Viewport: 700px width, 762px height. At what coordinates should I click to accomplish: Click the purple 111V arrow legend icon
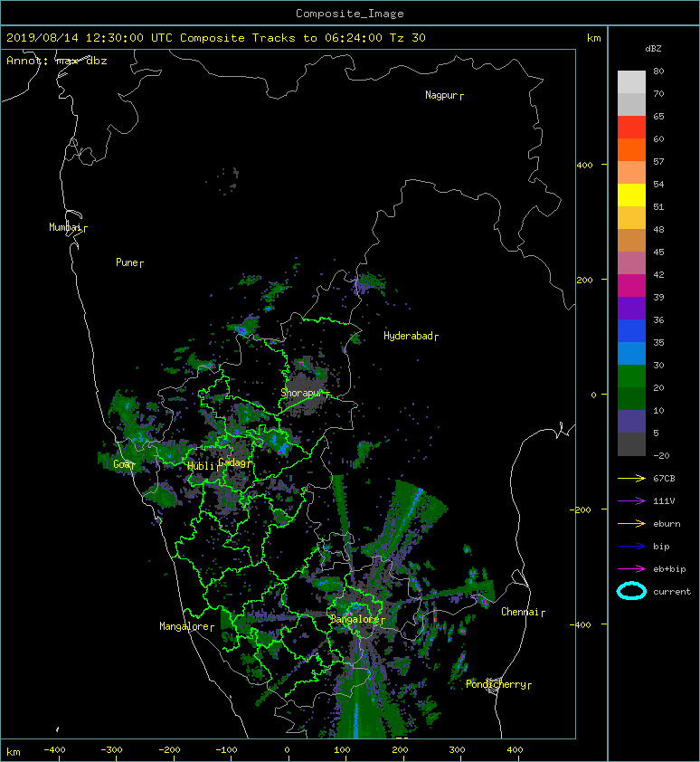pos(631,500)
